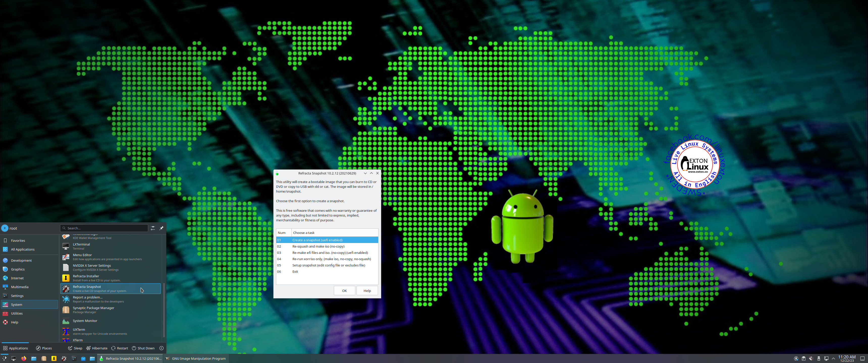868x363 pixels.
Task: Open the application launcher icon in taskbar
Action: pos(4,358)
